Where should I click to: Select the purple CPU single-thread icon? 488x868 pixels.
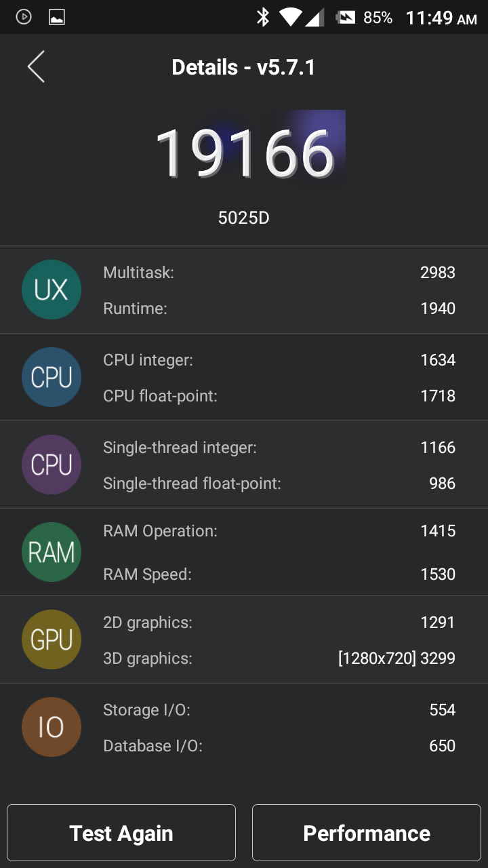(x=52, y=465)
